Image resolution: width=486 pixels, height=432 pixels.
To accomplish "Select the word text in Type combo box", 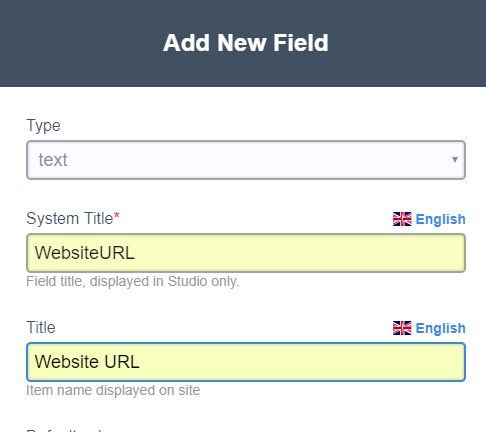I will tap(53, 160).
